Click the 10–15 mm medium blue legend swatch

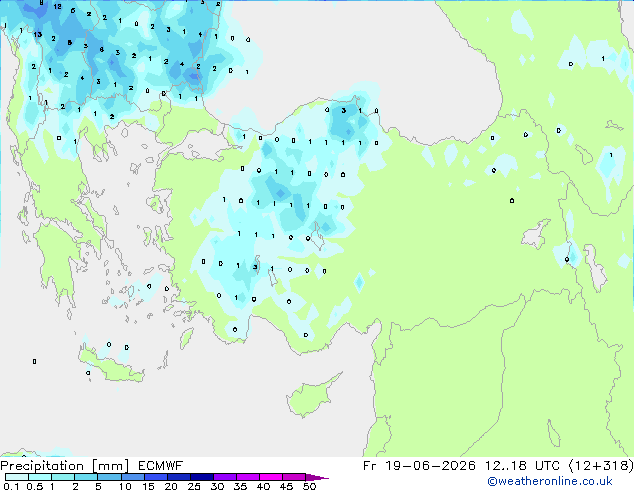click(133, 477)
